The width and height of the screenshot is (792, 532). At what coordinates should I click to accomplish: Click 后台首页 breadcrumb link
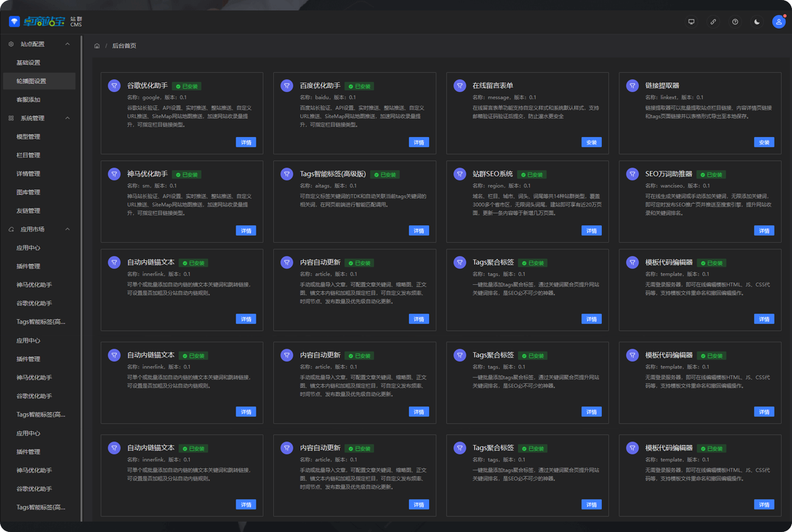click(124, 46)
